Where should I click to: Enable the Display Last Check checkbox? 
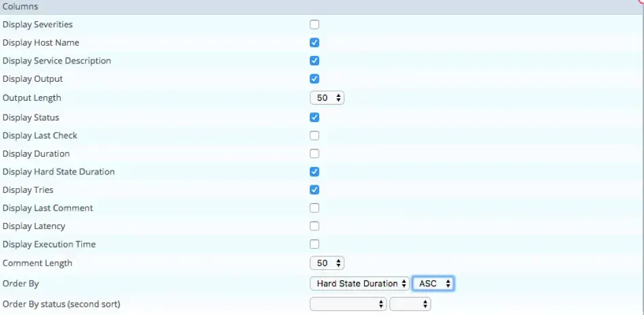coord(314,136)
